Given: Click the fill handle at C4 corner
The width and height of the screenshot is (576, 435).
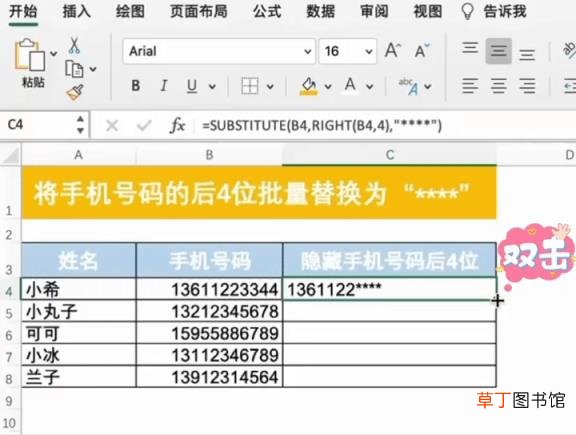Looking at the screenshot, I should click(497, 301).
